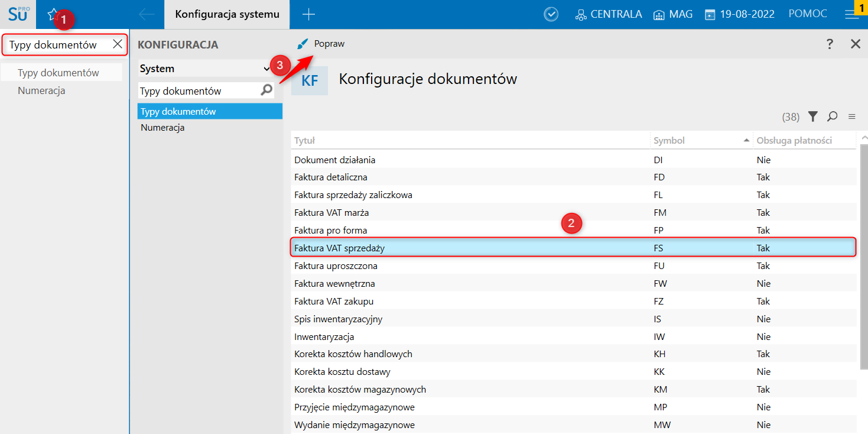Sort by Symbol column header

(x=701, y=141)
